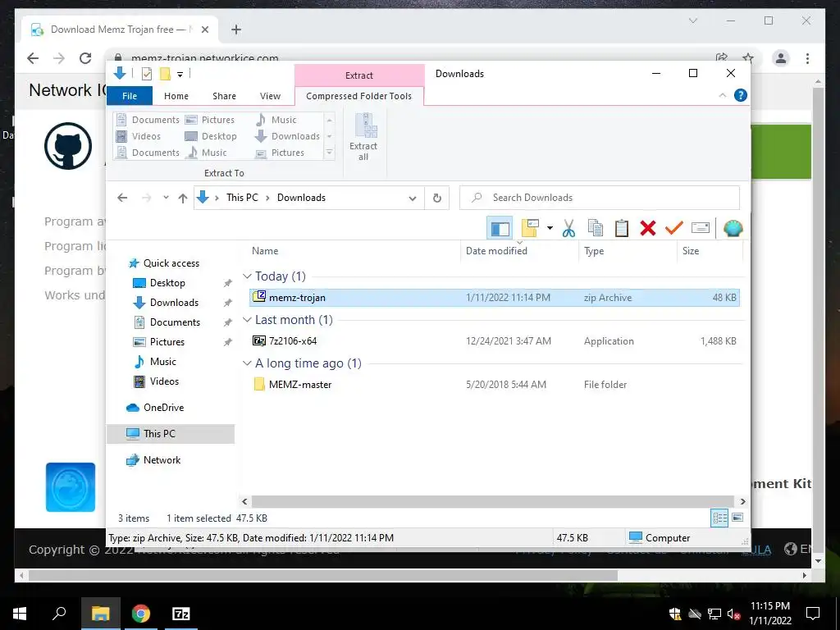Viewport: 840px width, 630px height.
Task: Click the New folder icon in the Quick Access Toolbar
Action: tap(165, 74)
